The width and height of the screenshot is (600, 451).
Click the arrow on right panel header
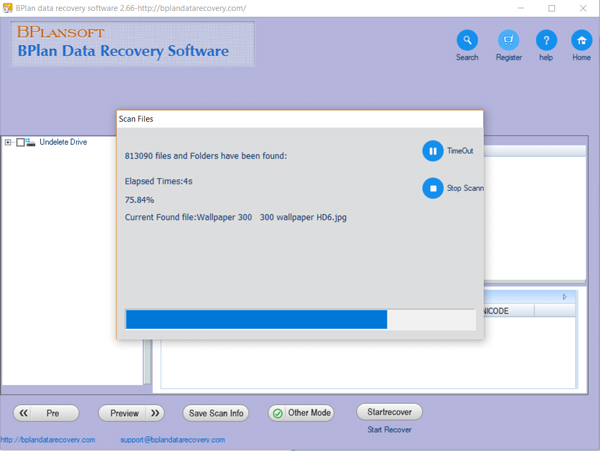(x=564, y=297)
